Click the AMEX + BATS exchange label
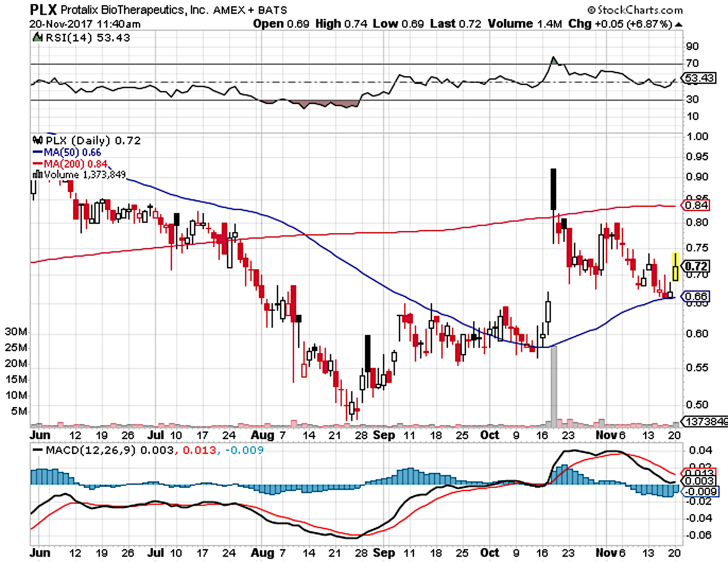The height and width of the screenshot is (562, 728). pyautogui.click(x=250, y=10)
